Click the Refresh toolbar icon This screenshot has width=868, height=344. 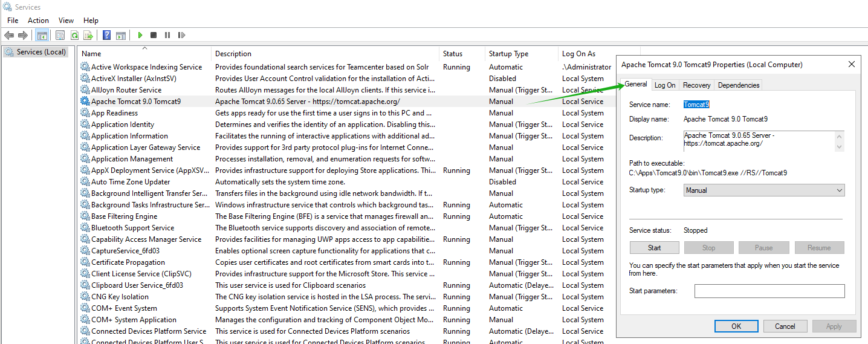[x=74, y=35]
